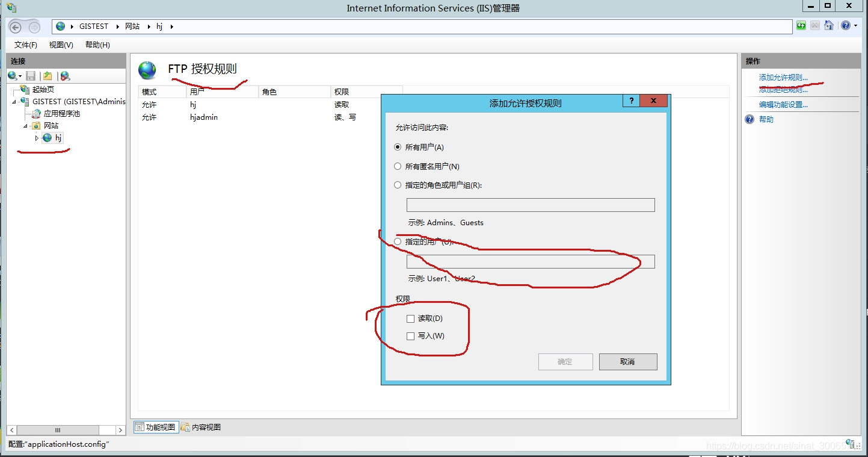The width and height of the screenshot is (868, 457).
Task: Switch to the 功能视图 tab
Action: 155,427
